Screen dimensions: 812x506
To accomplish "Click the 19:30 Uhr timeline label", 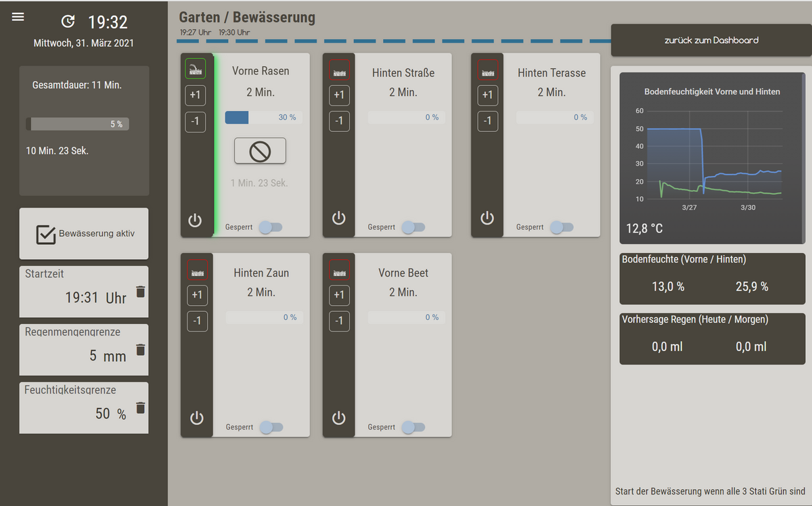I will [234, 32].
